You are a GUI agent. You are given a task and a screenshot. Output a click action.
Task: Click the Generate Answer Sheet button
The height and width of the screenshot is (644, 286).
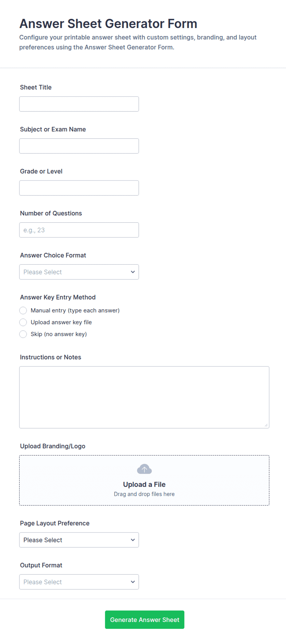coord(145,620)
